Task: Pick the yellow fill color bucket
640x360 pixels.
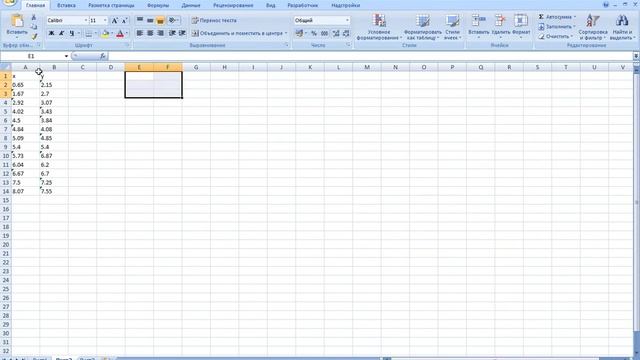Action: (x=105, y=33)
